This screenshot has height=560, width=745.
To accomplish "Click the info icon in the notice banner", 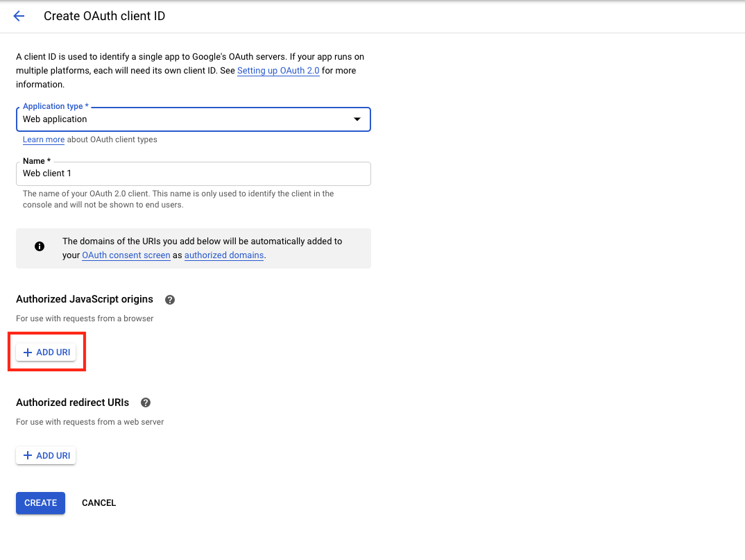I will tap(40, 246).
